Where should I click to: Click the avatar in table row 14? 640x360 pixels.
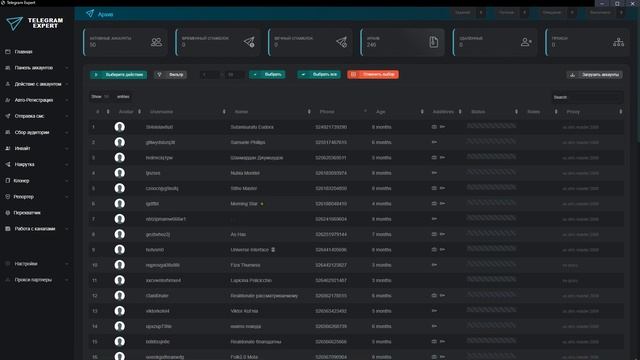120,326
